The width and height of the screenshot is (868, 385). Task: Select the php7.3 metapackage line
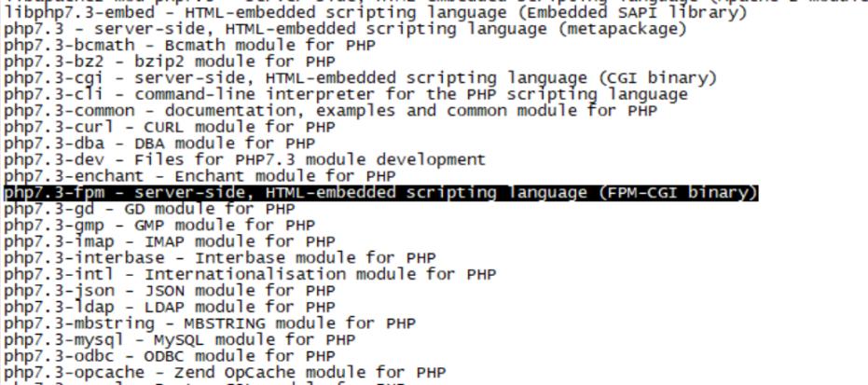coord(345,29)
